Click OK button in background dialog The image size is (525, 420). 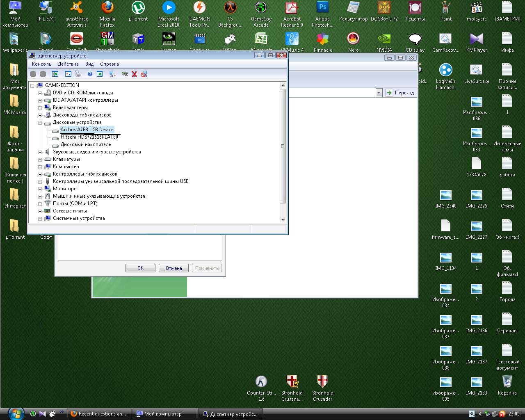click(x=141, y=268)
